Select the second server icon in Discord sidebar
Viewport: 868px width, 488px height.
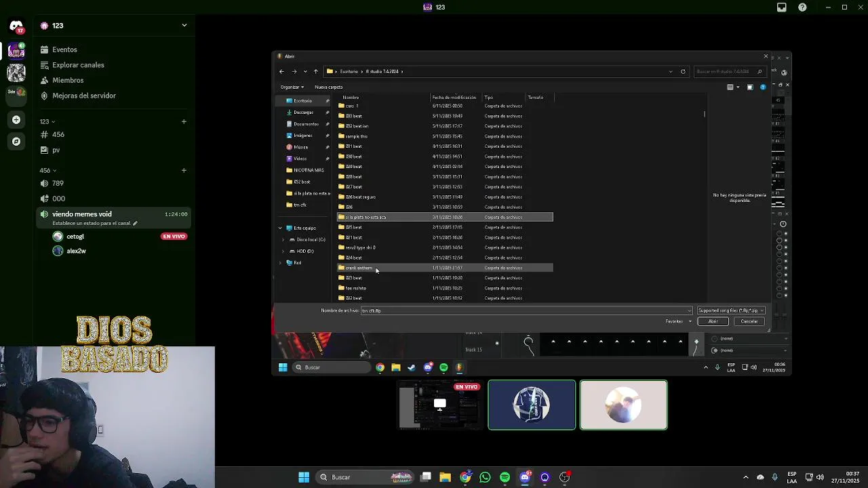point(16,71)
